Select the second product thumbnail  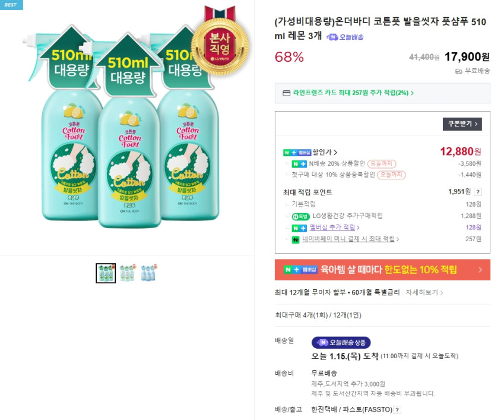pyautogui.click(x=127, y=273)
